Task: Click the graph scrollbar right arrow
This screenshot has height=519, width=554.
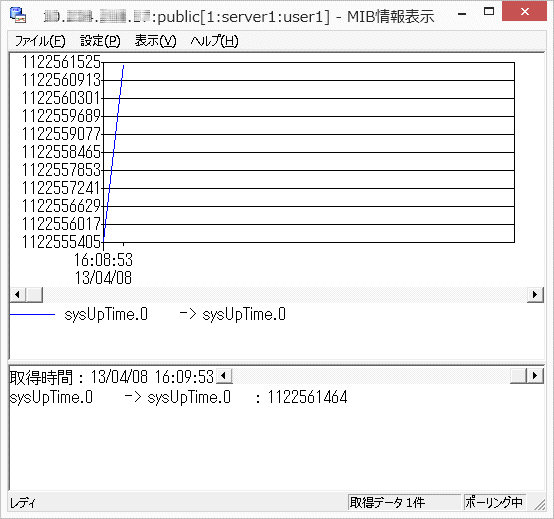Action: [x=535, y=294]
